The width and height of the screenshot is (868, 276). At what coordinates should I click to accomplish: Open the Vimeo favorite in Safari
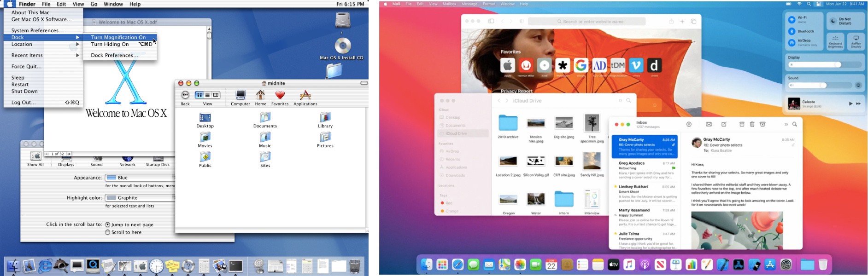click(x=636, y=65)
